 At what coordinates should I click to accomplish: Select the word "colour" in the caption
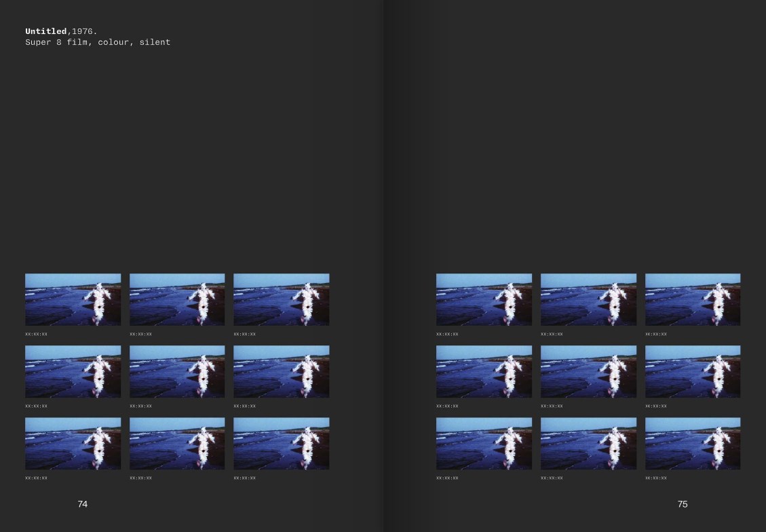click(x=113, y=43)
